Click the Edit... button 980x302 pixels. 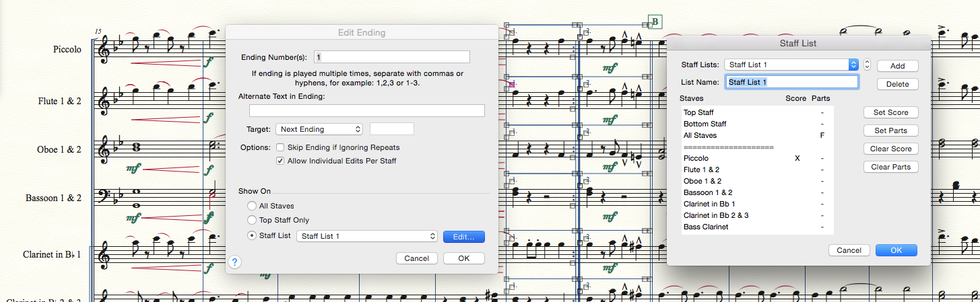coord(463,236)
